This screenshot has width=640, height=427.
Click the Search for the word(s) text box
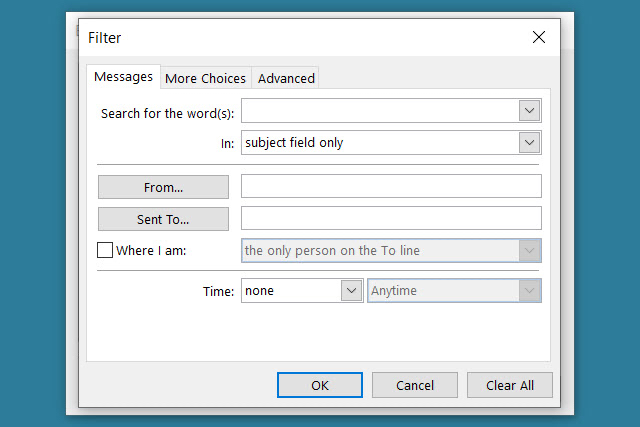(379, 111)
